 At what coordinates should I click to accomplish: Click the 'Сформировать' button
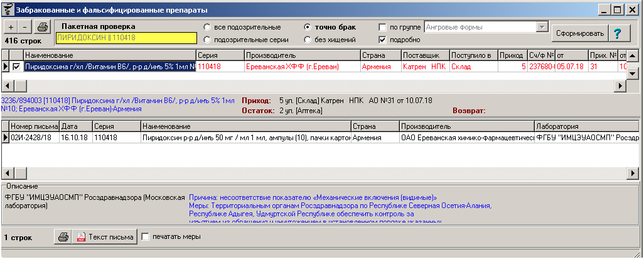click(579, 34)
